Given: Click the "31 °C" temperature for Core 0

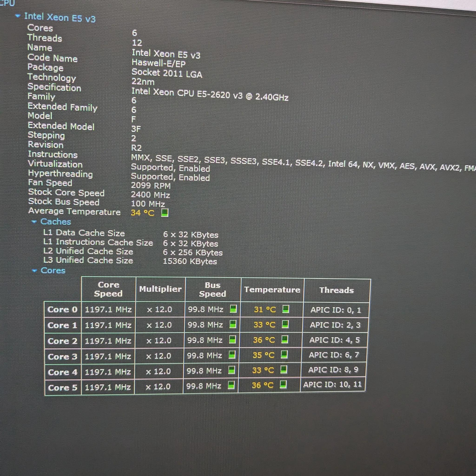Looking at the screenshot, I should (265, 309).
